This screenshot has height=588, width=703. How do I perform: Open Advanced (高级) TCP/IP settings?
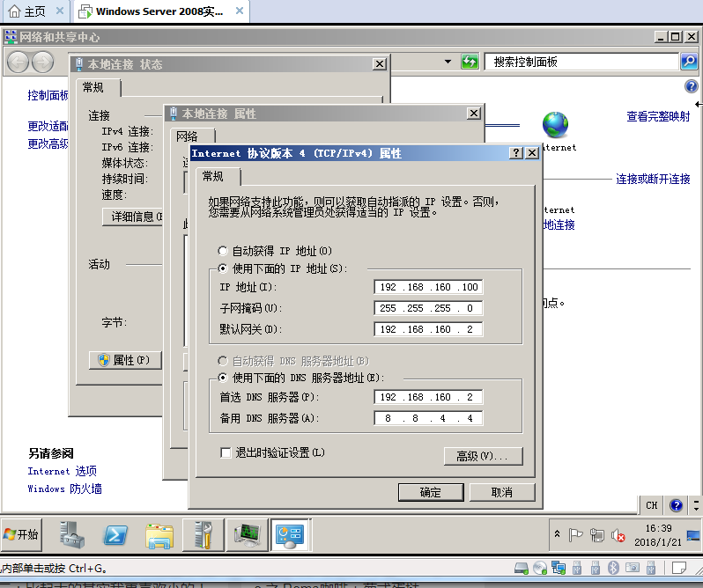pos(483,456)
